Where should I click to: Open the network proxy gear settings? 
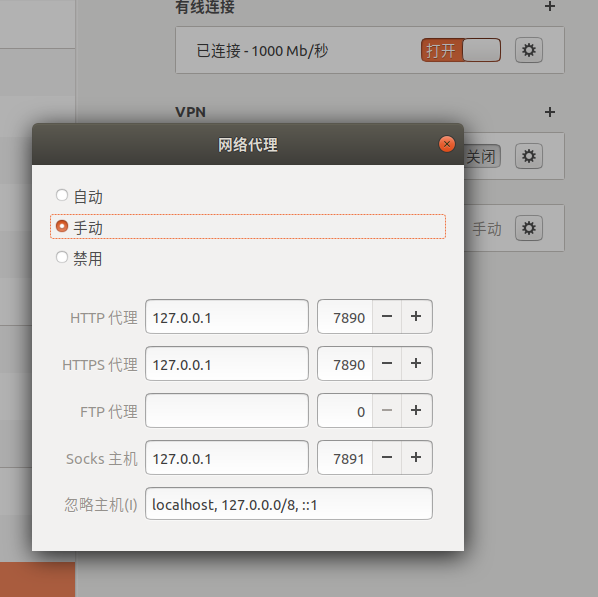point(529,228)
